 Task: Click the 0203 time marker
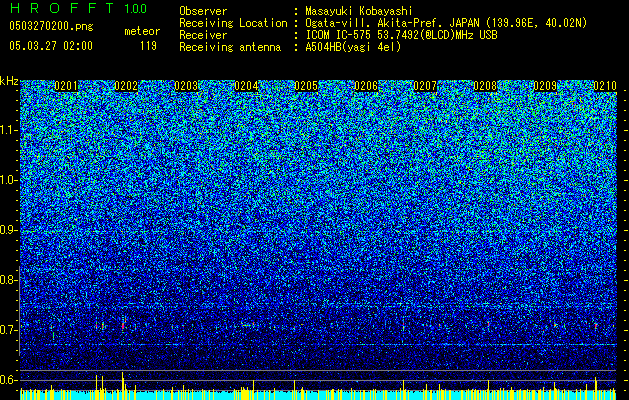[x=186, y=86]
